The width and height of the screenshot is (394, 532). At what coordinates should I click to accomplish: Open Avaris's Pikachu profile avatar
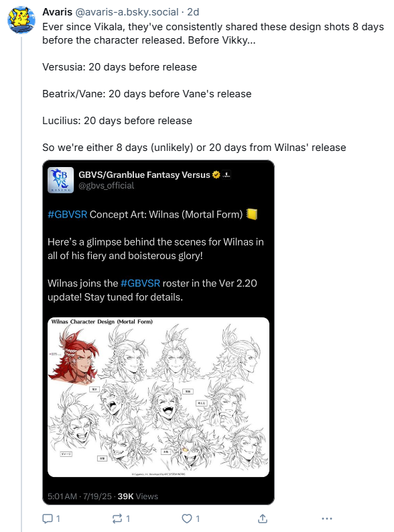(x=21, y=19)
